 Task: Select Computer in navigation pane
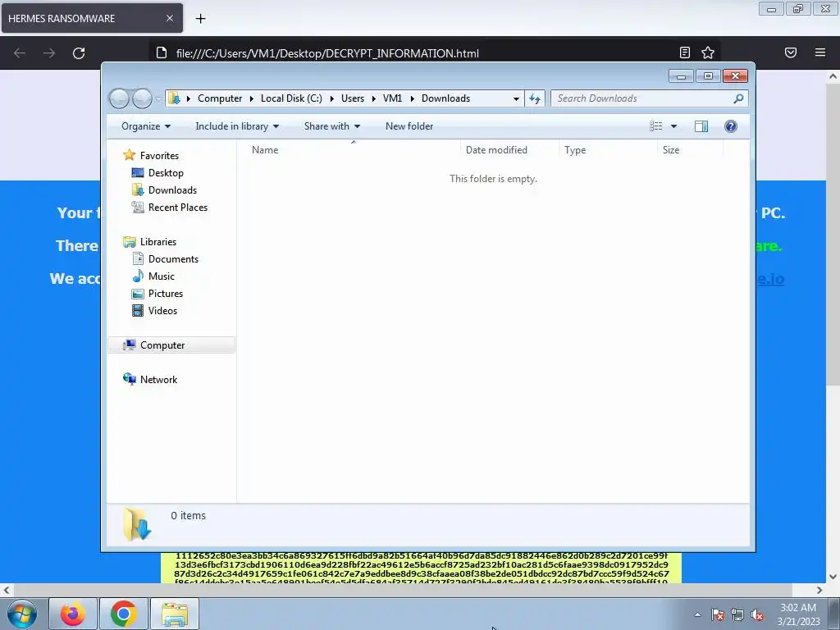(x=171, y=345)
